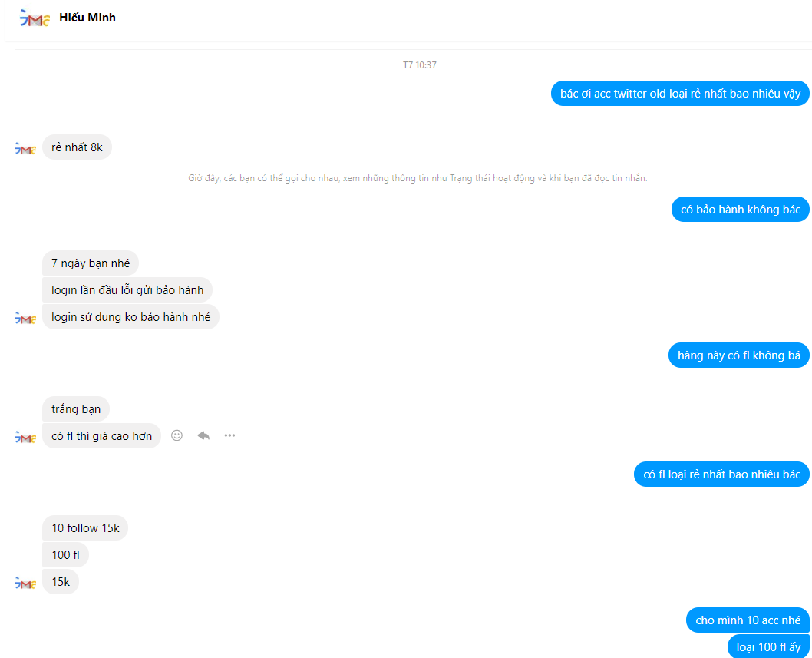812x658 pixels.
Task: Click the T7 10:37 timestamp
Action: click(420, 65)
